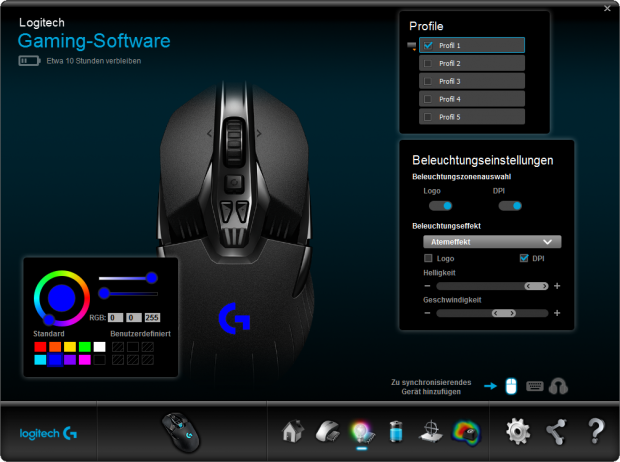The height and width of the screenshot is (462, 620).
Task: Select the yellow standard swatch
Action: (70, 347)
